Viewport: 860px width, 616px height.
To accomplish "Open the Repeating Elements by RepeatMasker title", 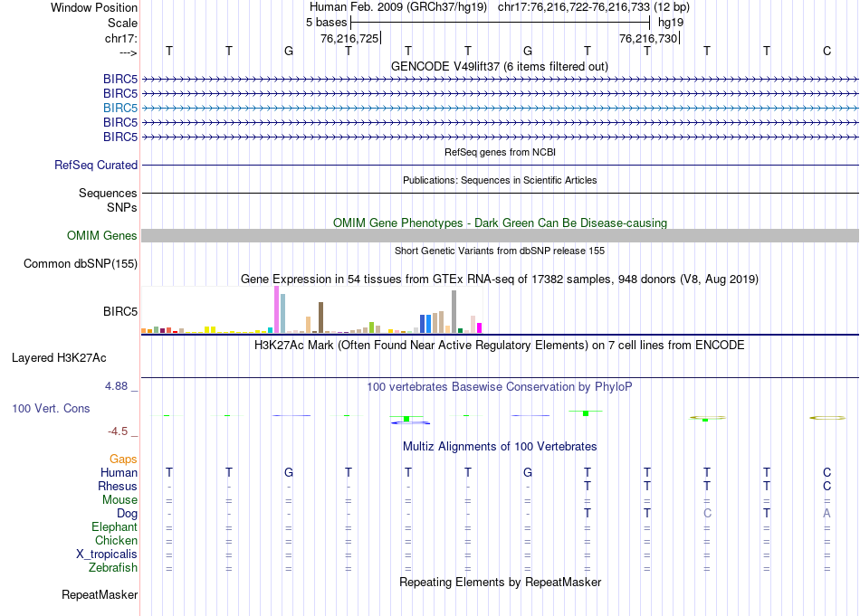I will (500, 582).
